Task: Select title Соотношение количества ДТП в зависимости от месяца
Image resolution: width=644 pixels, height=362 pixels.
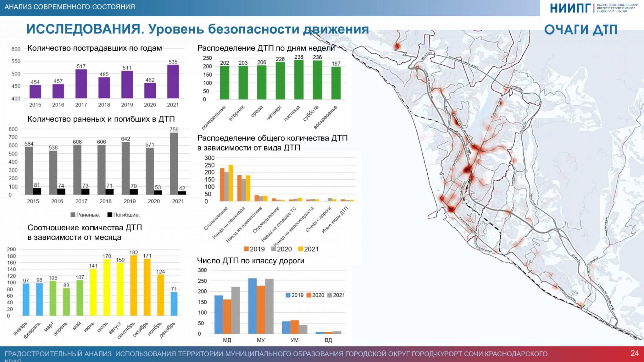Action: (x=85, y=232)
